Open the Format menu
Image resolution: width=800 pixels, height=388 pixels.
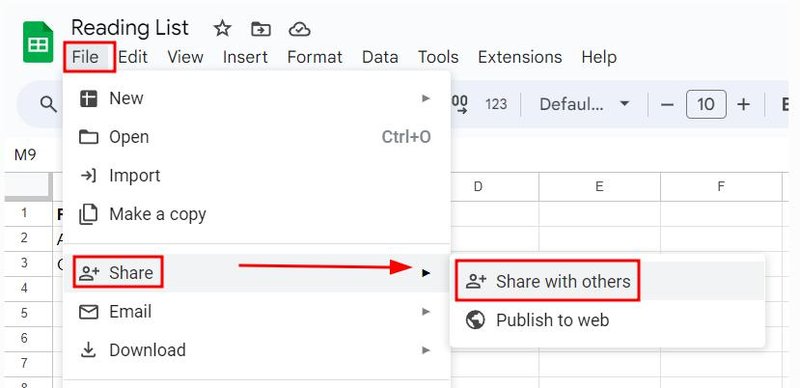[315, 57]
